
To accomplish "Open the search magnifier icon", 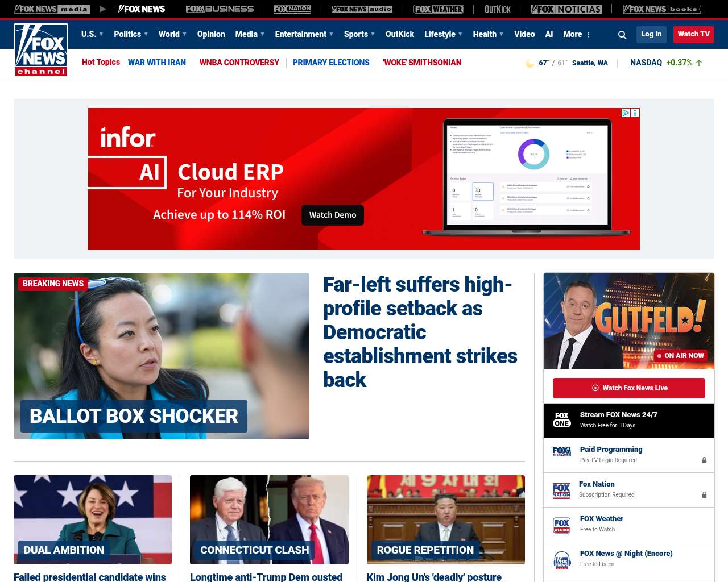I will pos(622,35).
